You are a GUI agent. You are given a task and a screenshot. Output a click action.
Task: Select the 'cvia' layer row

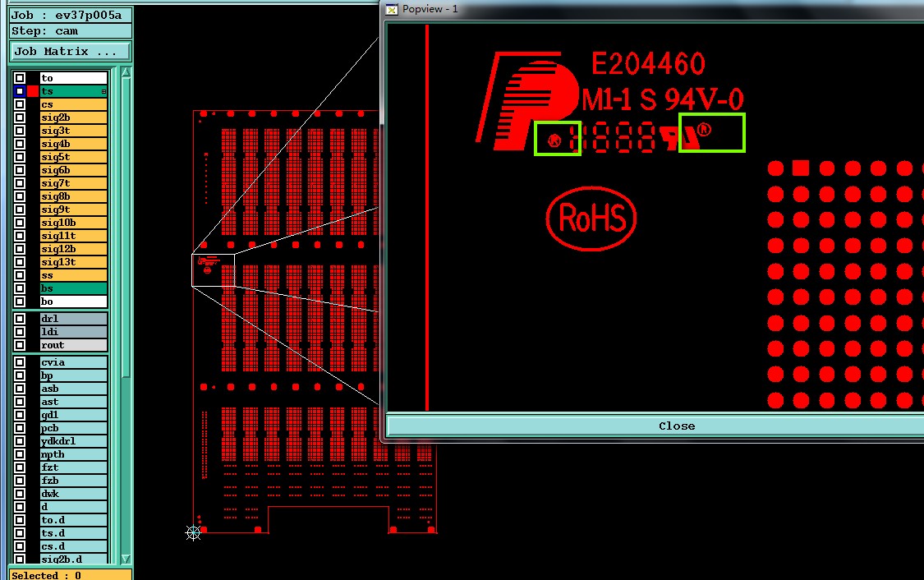click(x=74, y=362)
